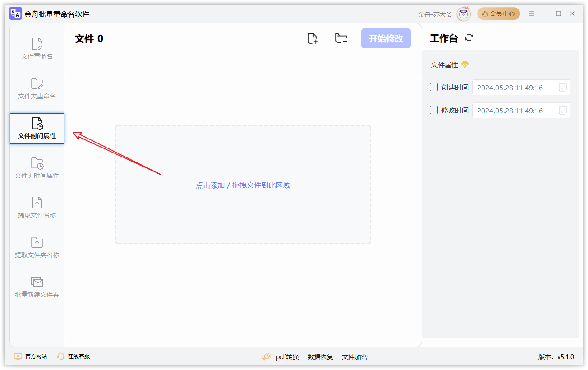Click the add folder icon

(341, 38)
